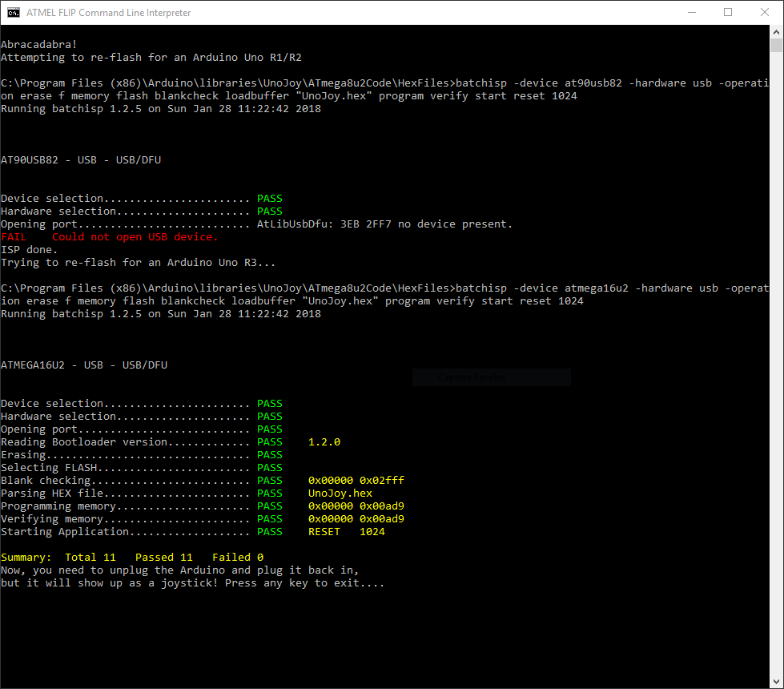Click the scrollbar up arrow
Screen dimensions: 784x689
[776, 31]
